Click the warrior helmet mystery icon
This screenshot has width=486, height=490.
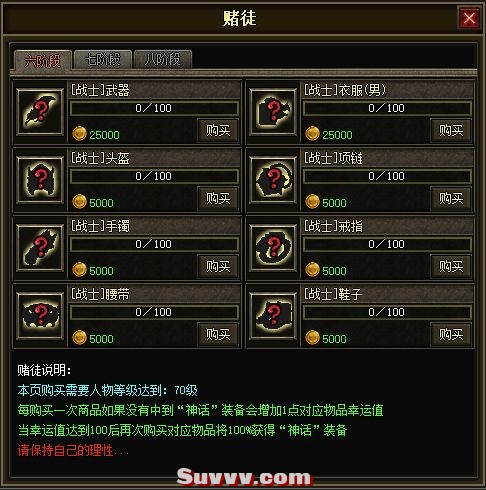[x=40, y=180]
